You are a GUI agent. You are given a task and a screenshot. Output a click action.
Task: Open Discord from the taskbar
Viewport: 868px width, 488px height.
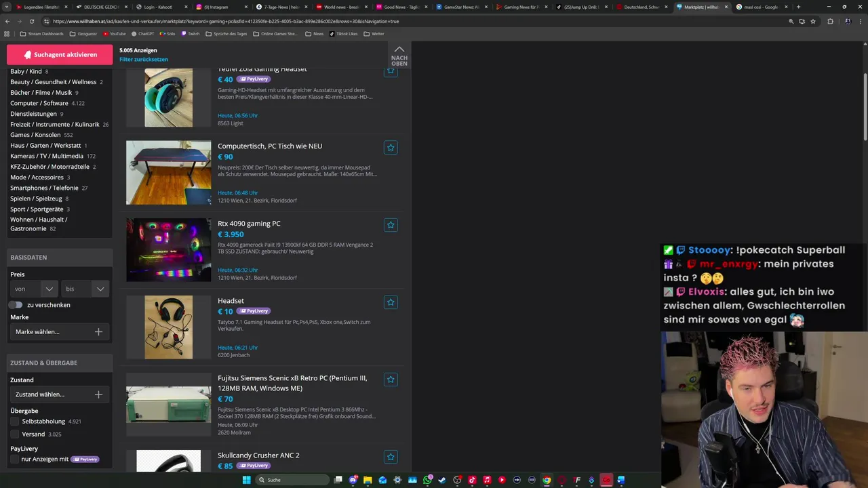353,480
